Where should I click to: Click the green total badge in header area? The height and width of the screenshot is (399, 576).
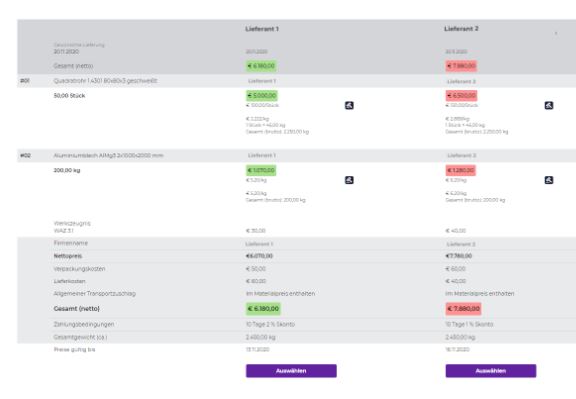[x=261, y=66]
